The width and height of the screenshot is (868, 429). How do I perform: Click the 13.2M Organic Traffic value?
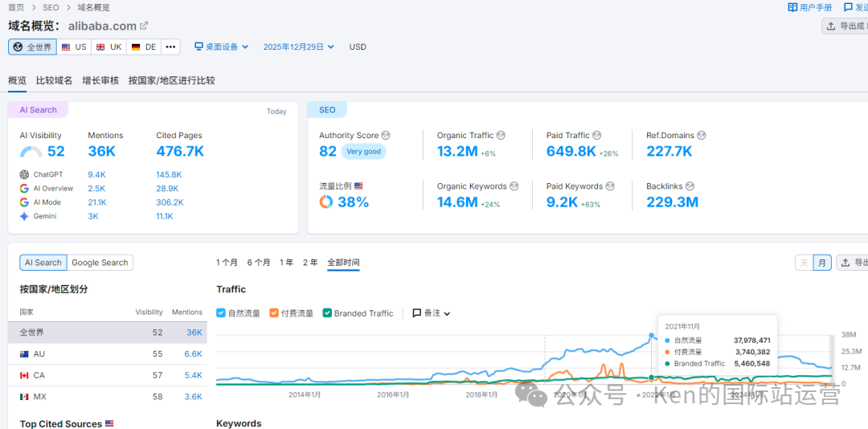point(457,151)
